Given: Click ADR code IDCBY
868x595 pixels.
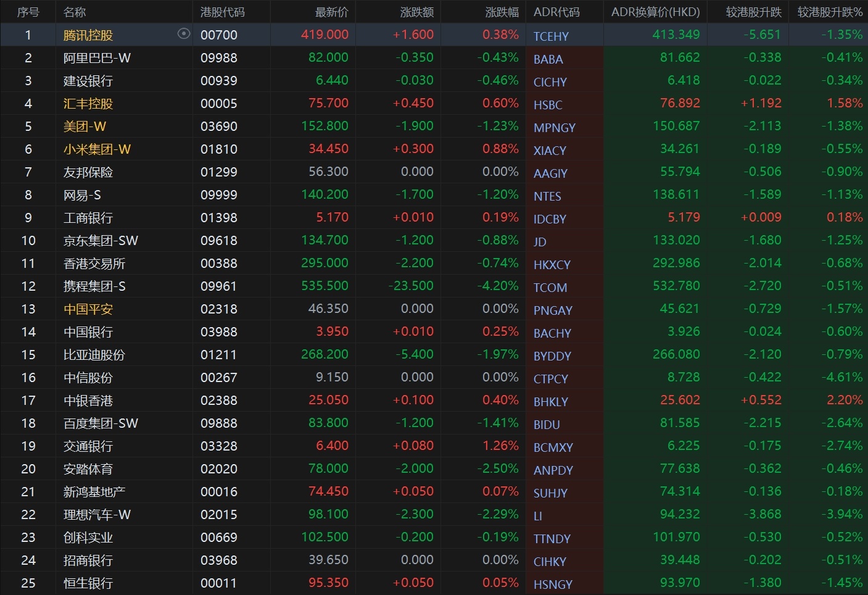Looking at the screenshot, I should (550, 219).
